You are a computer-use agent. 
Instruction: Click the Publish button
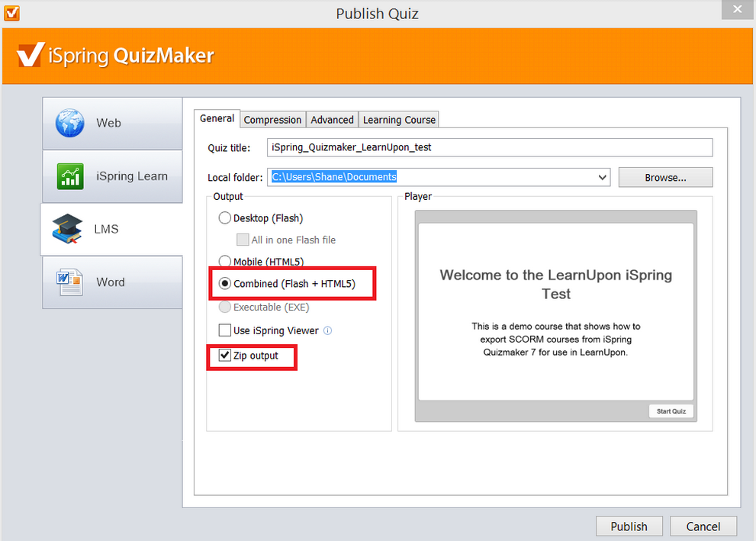(x=629, y=527)
